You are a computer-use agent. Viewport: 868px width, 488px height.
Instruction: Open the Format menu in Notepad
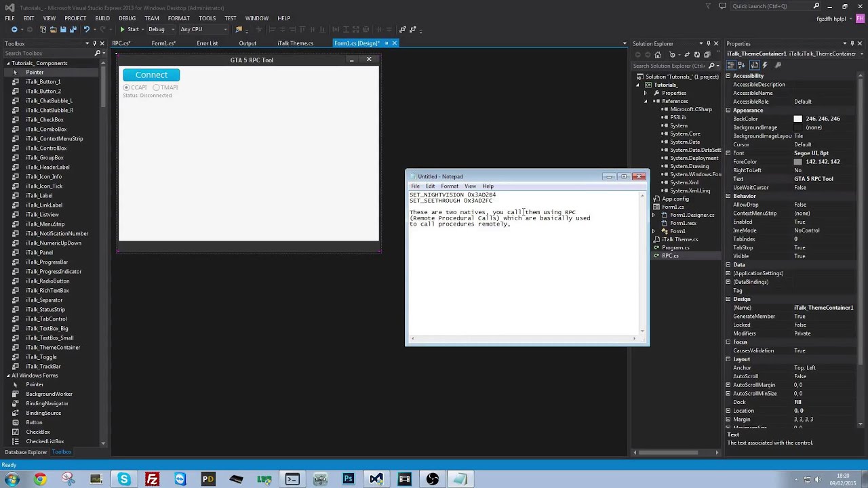click(450, 186)
